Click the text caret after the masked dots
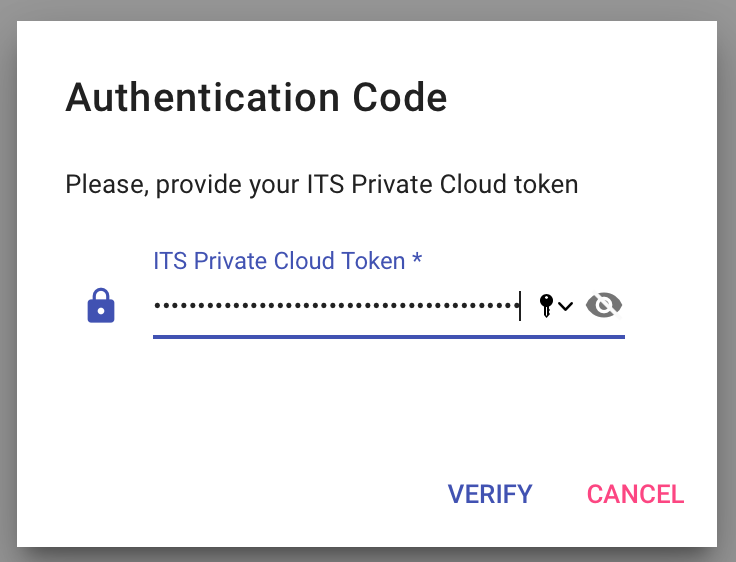Image resolution: width=736 pixels, height=562 pixels. click(520, 306)
